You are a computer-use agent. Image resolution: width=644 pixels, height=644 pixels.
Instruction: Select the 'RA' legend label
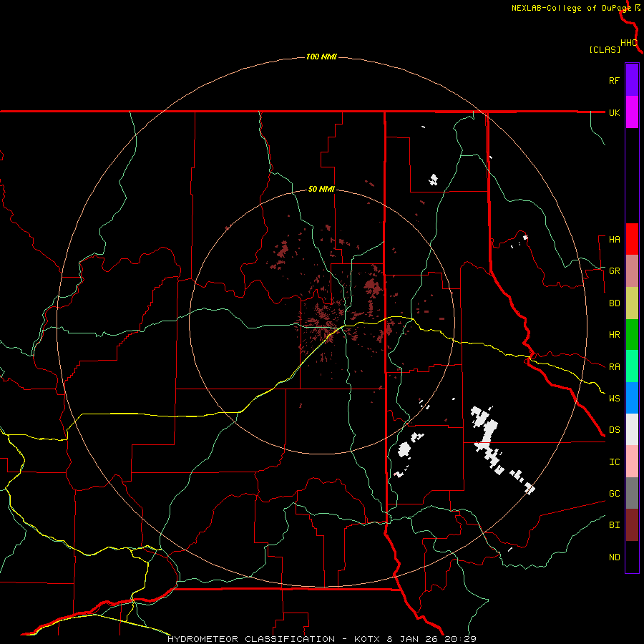614,367
